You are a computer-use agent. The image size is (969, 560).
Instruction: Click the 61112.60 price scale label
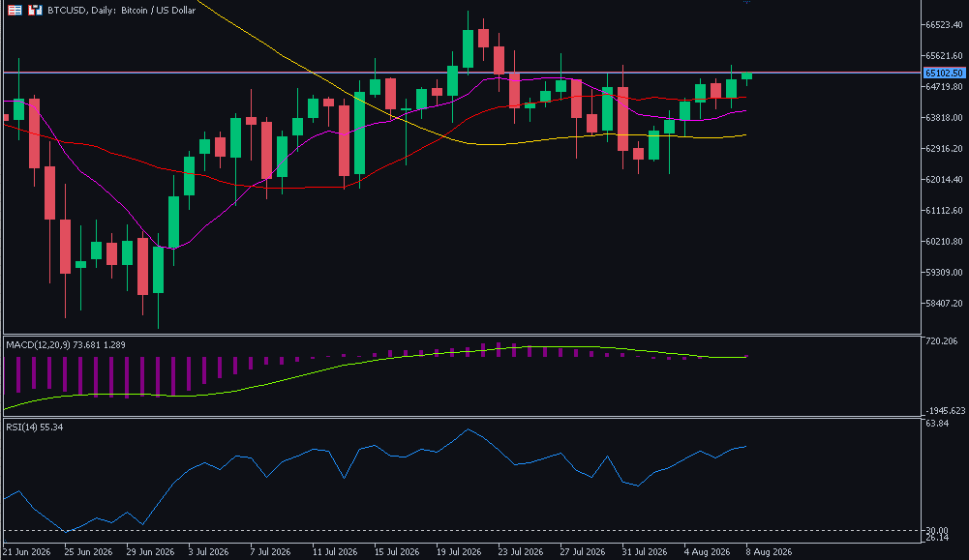pos(944,210)
